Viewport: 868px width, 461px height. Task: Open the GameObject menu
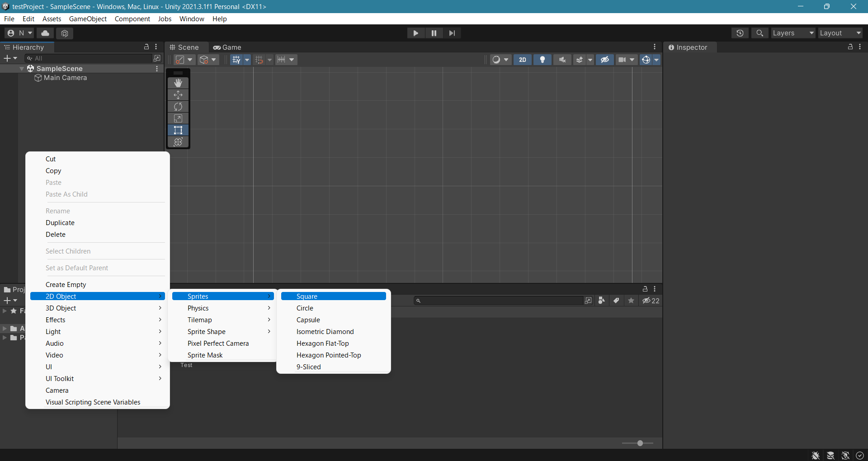click(x=88, y=19)
